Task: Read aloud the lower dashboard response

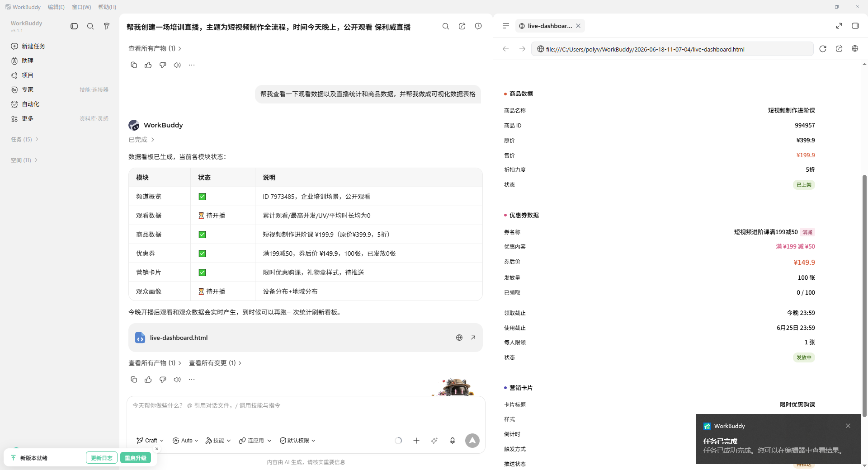Action: point(177,380)
